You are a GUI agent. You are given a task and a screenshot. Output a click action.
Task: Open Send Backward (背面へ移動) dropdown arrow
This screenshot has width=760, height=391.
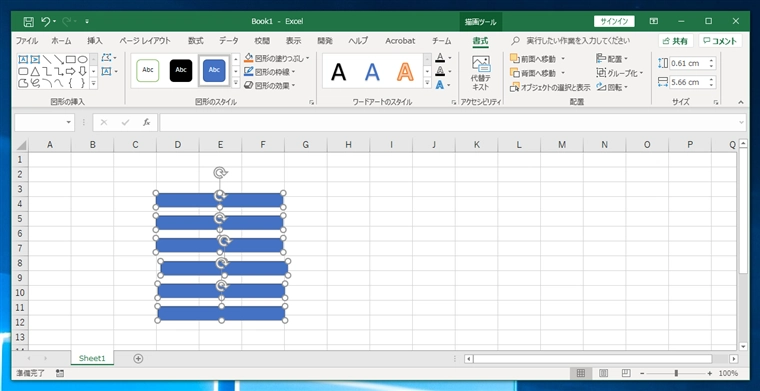point(563,73)
